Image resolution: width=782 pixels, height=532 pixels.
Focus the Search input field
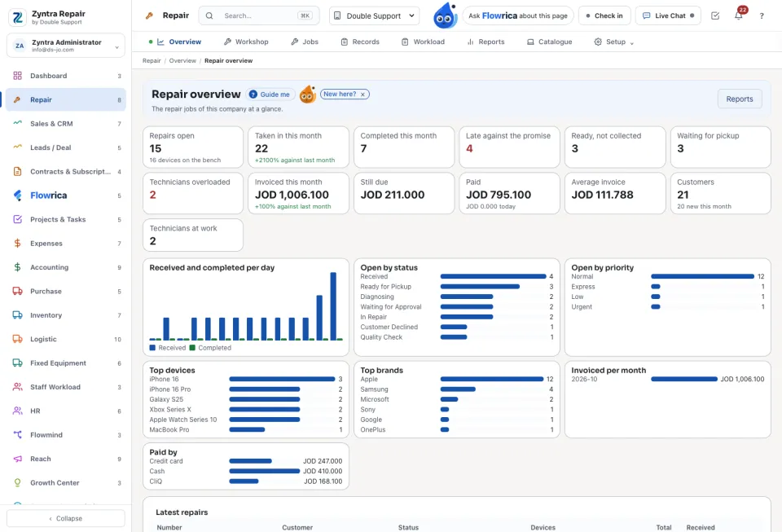pos(259,16)
